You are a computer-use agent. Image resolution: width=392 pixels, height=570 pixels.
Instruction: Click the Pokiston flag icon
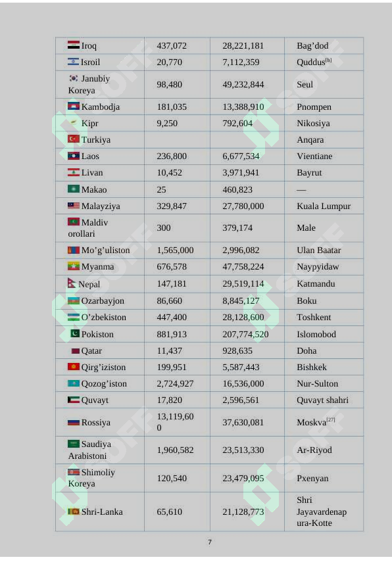(x=75, y=333)
